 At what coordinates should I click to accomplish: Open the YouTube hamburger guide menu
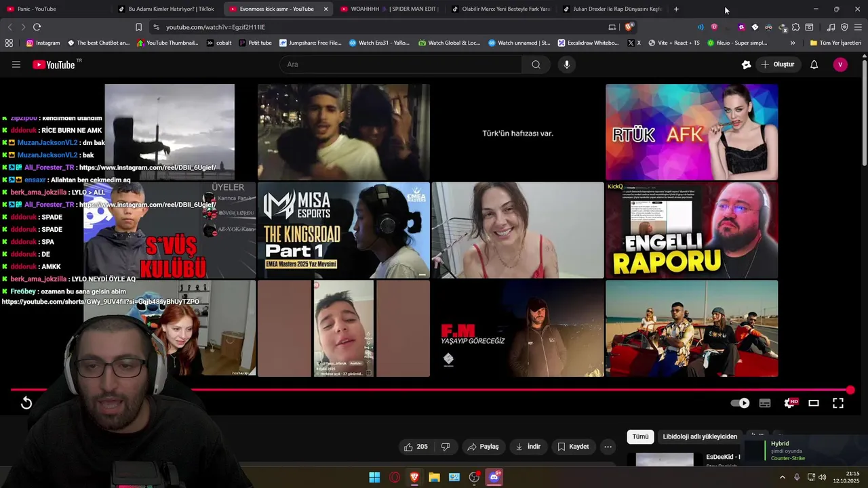[x=16, y=64]
